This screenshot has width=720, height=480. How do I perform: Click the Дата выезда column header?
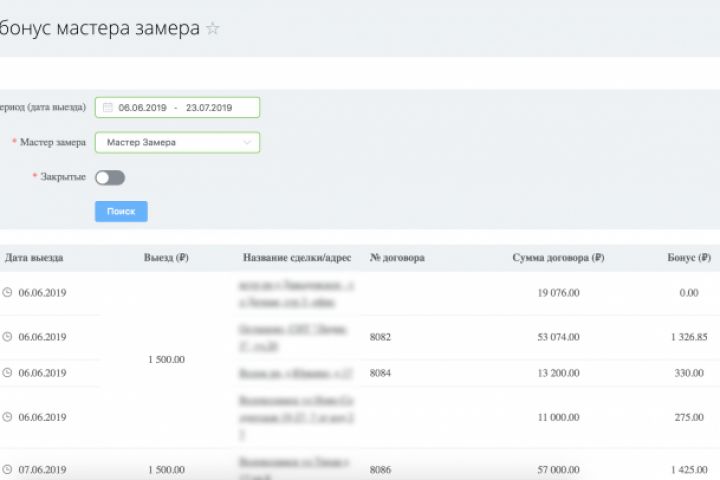(x=34, y=258)
